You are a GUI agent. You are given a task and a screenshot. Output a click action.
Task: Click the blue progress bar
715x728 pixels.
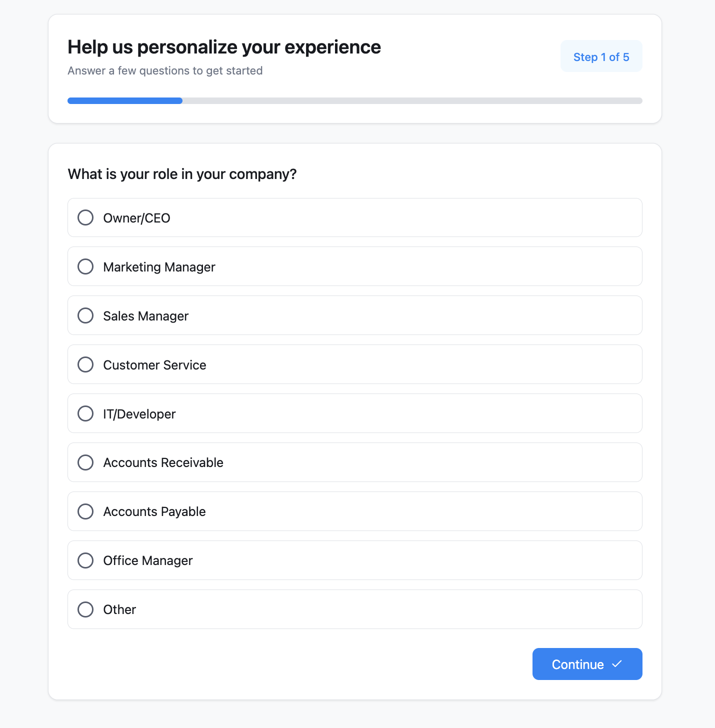(x=125, y=100)
